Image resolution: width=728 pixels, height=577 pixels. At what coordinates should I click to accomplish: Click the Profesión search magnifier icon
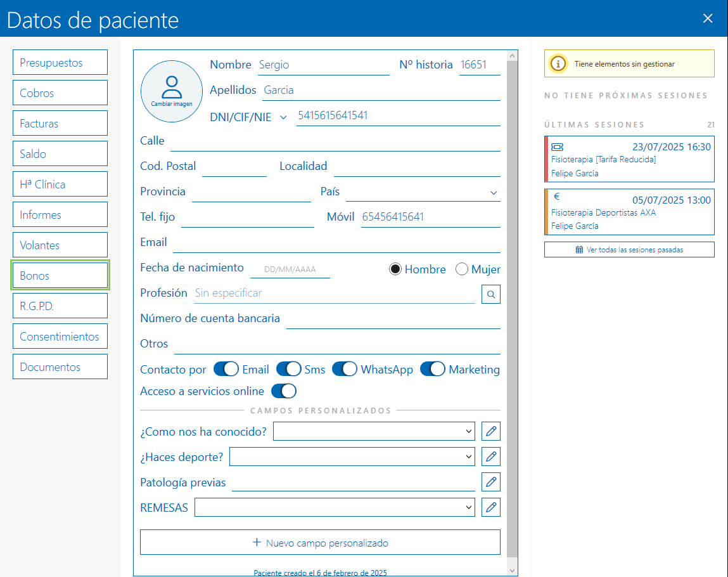click(x=490, y=294)
